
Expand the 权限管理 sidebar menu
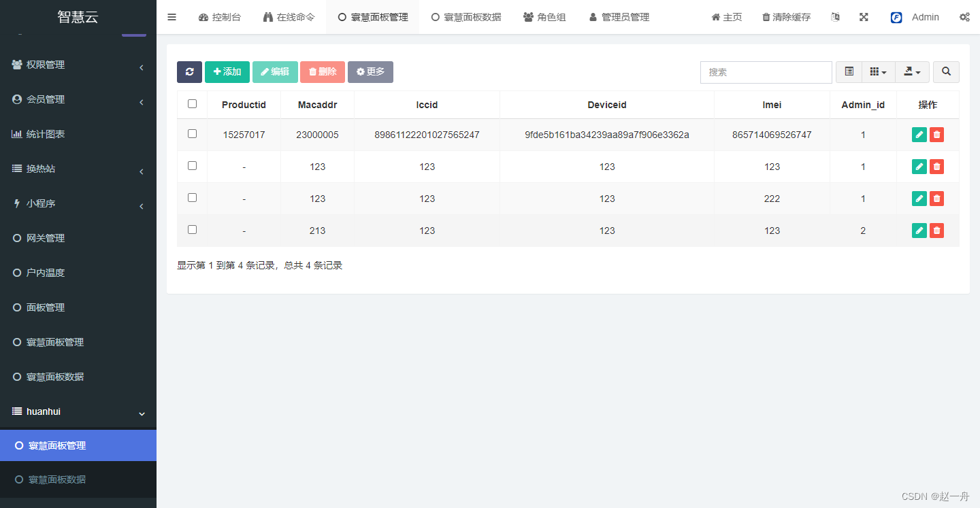pos(78,65)
